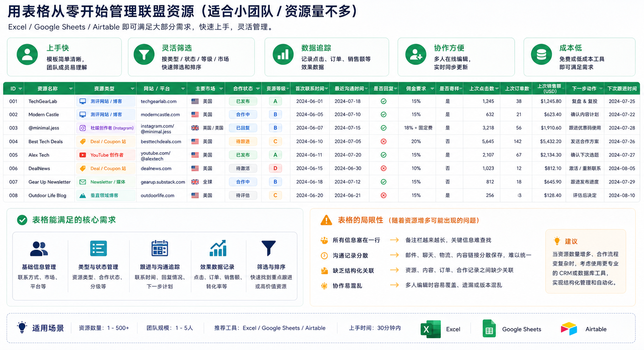The image size is (644, 350).
Task: Click the bar chart icon beside 数据追踪
Action: click(x=283, y=55)
